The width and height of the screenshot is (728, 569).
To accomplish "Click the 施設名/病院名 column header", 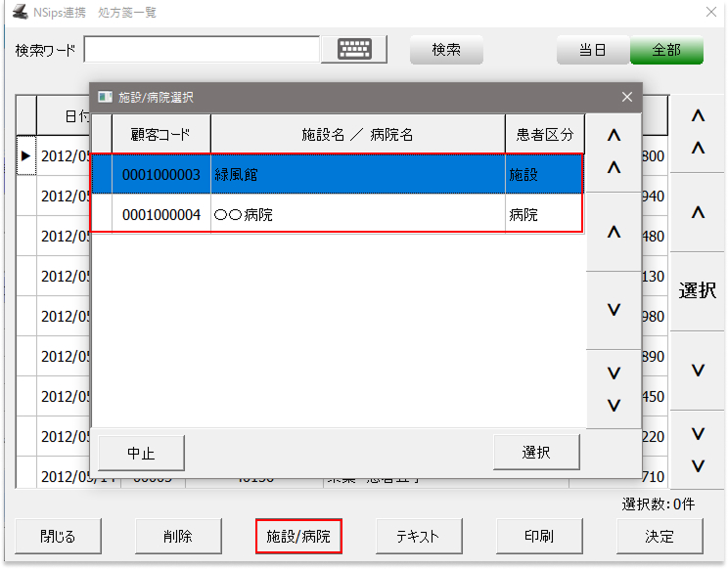I will (357, 134).
